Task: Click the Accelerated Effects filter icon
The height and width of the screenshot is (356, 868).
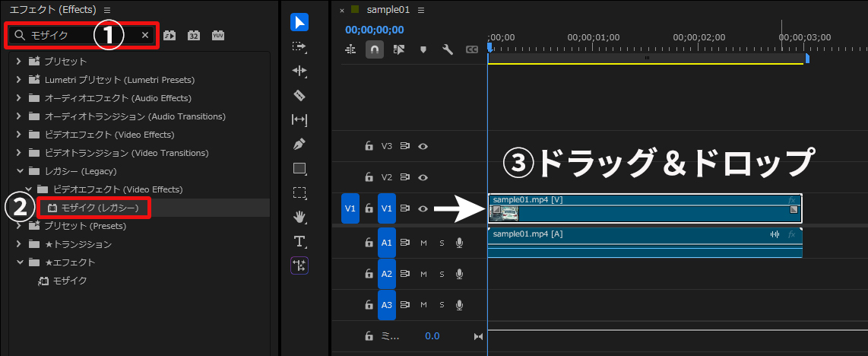Action: [169, 36]
